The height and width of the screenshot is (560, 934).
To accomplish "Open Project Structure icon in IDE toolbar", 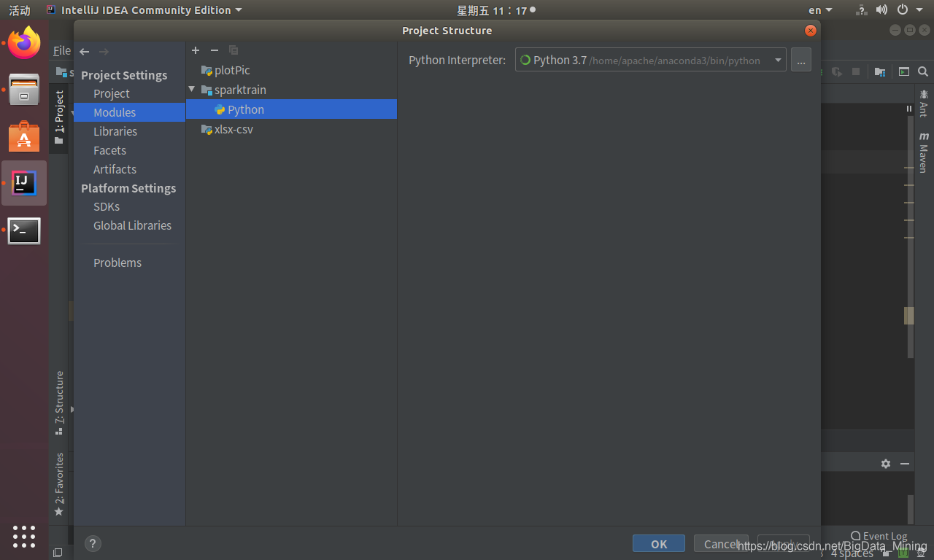I will point(880,71).
